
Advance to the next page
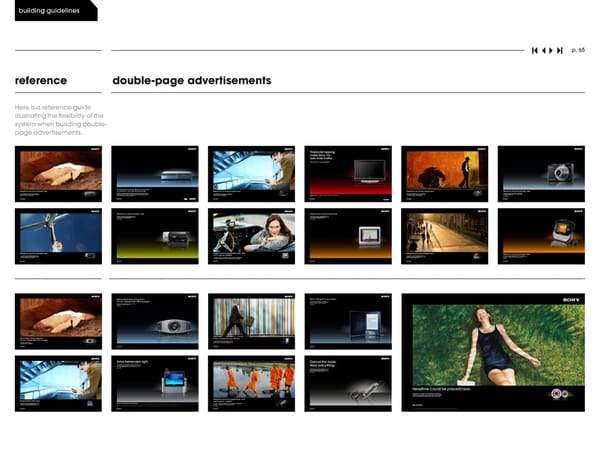tap(552, 51)
